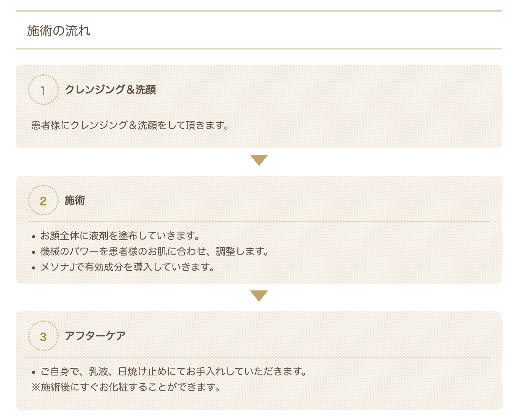The image size is (512, 420).
Task: Click the bullet dot before 機械のパワー
Action: 34,252
